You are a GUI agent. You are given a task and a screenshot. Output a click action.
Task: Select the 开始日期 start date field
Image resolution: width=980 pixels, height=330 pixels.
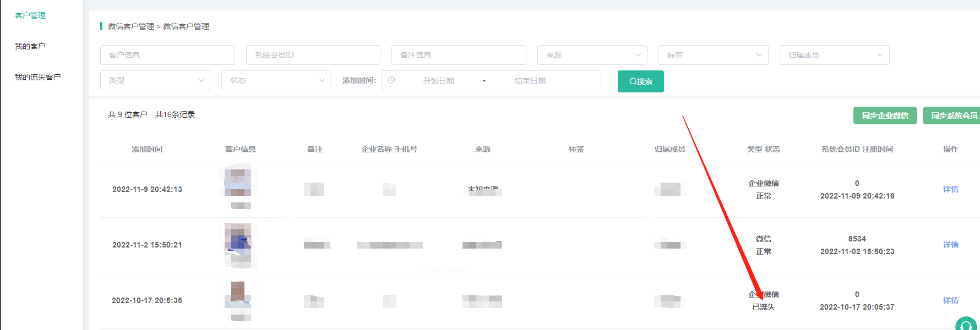pyautogui.click(x=438, y=81)
